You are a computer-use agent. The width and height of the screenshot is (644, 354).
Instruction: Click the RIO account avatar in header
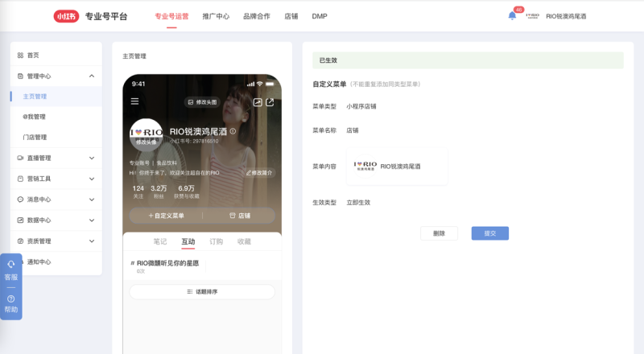tap(532, 16)
